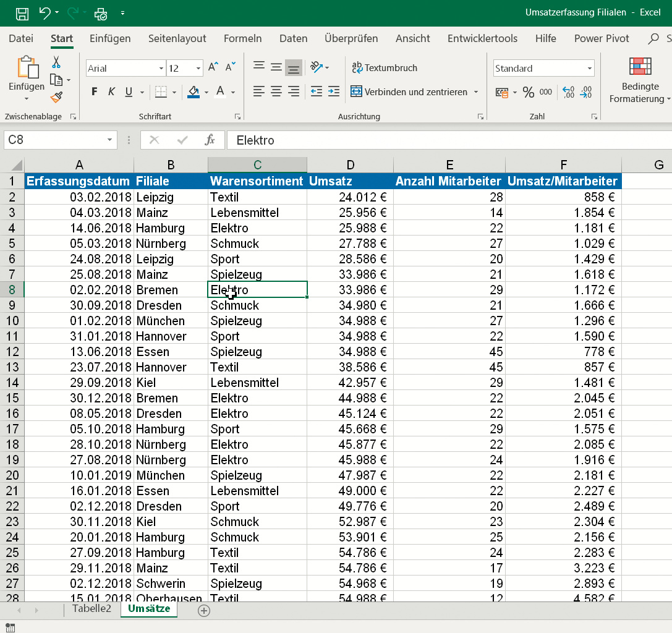Click the increase font size icon
672x633 pixels.
pos(213,67)
